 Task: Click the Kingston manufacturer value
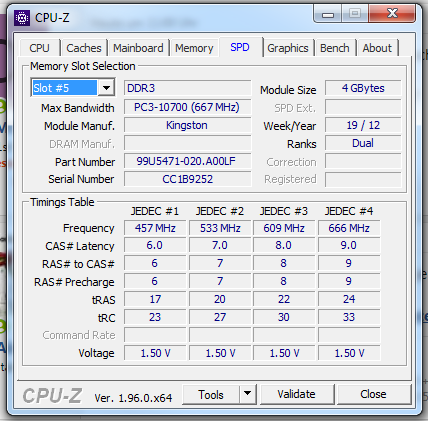pyautogui.click(x=187, y=125)
